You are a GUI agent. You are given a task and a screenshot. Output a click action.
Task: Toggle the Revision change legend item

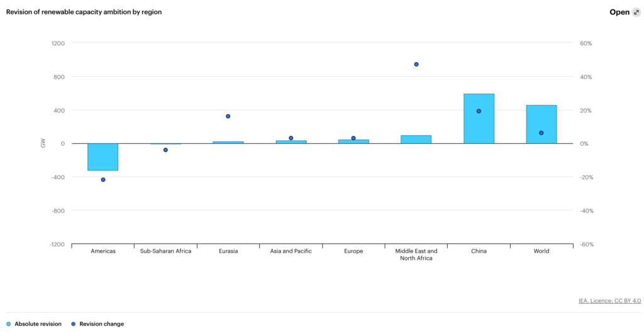coord(101,324)
